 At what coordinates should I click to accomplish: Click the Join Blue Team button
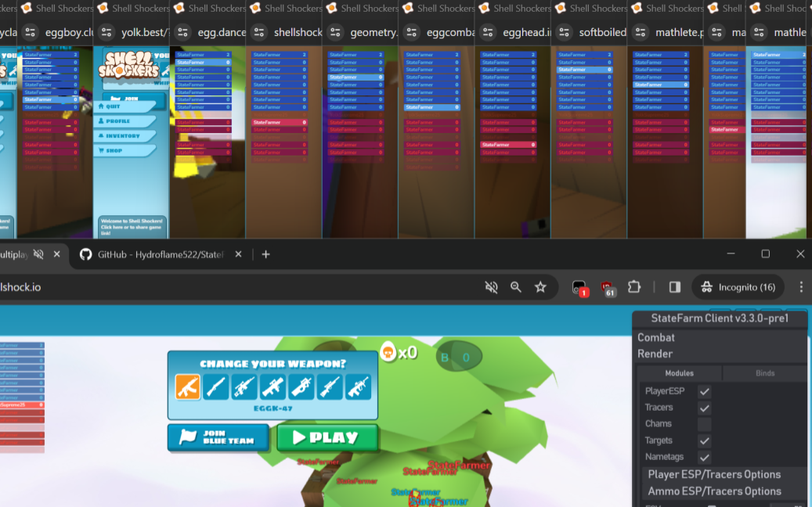tap(218, 437)
